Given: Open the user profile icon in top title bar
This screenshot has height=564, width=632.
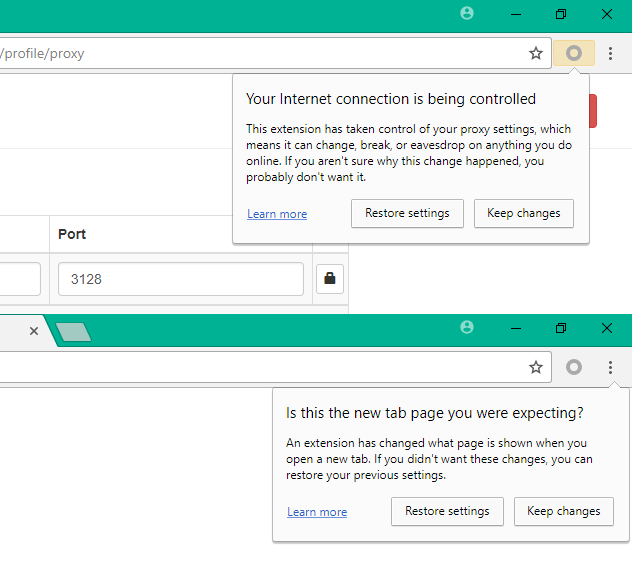Looking at the screenshot, I should click(x=467, y=13).
